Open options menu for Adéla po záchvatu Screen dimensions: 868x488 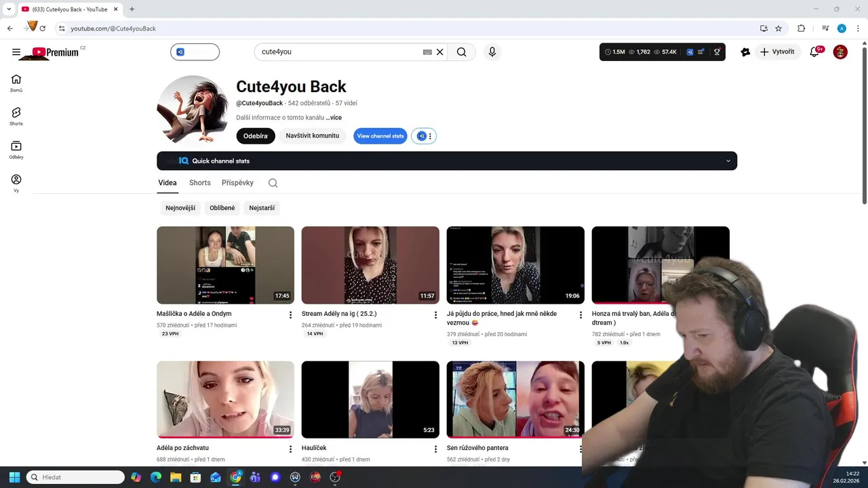click(290, 449)
